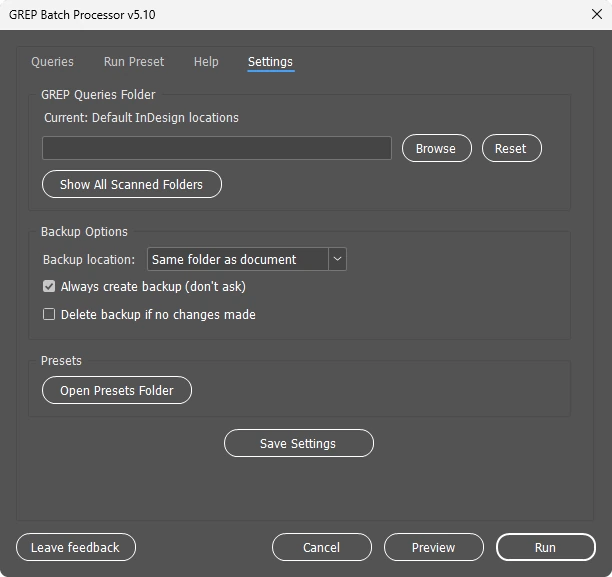Click the 'Backup Options' group heading
This screenshot has width=612, height=577.
[x=84, y=232]
